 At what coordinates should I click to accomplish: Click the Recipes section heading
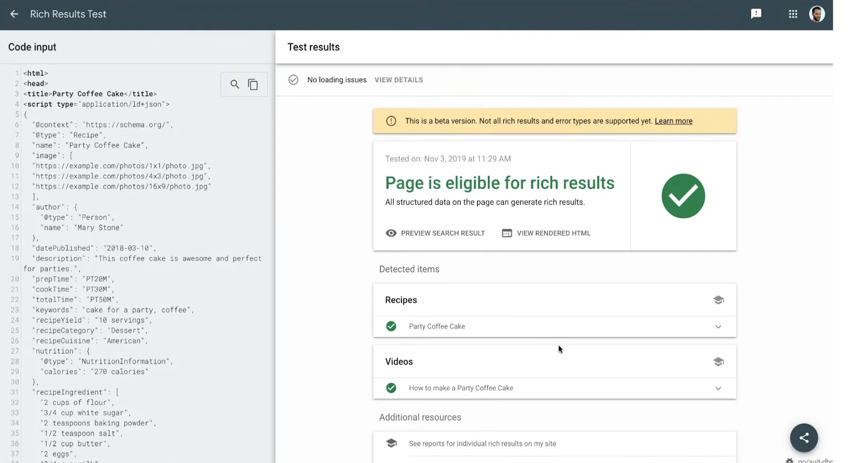(401, 300)
